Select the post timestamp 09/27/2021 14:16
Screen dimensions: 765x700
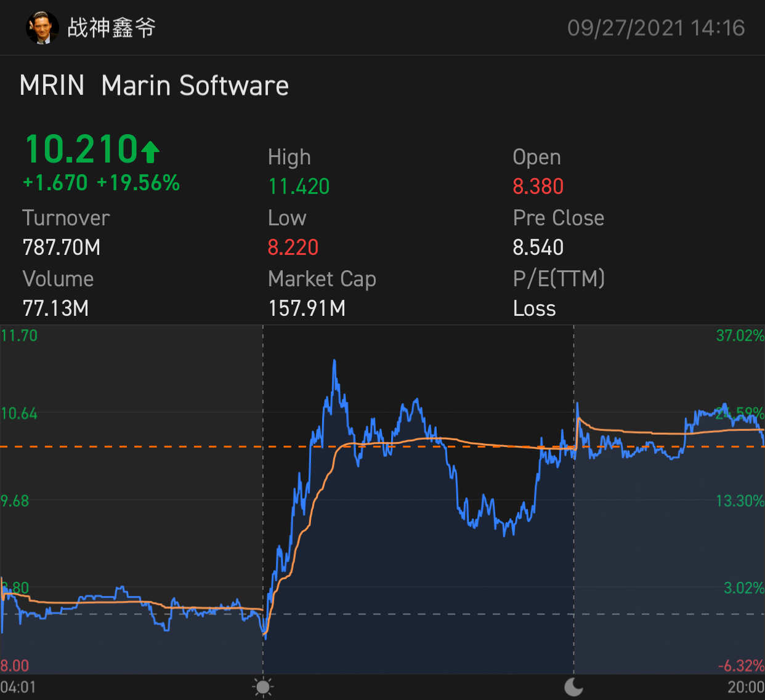[656, 28]
